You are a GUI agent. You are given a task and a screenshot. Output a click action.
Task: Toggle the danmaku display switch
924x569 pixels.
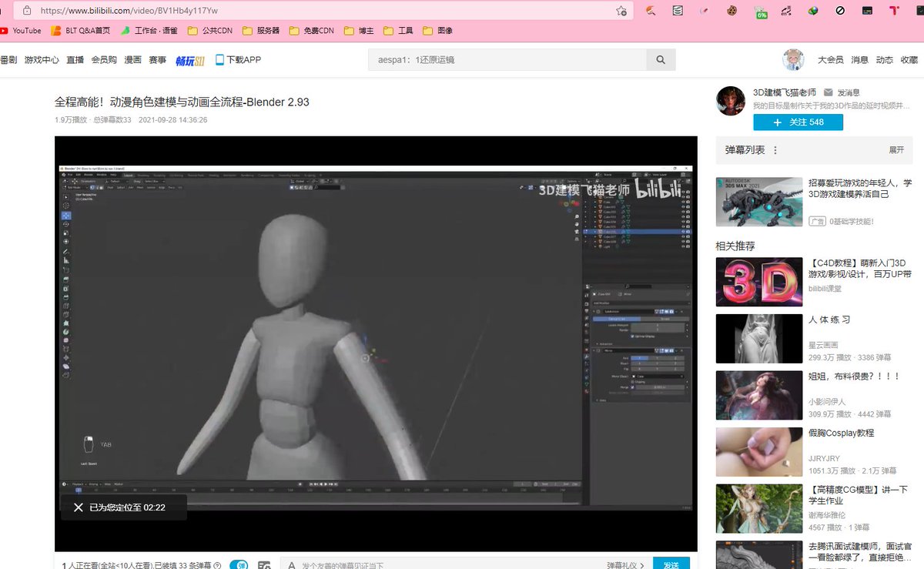[x=239, y=566]
